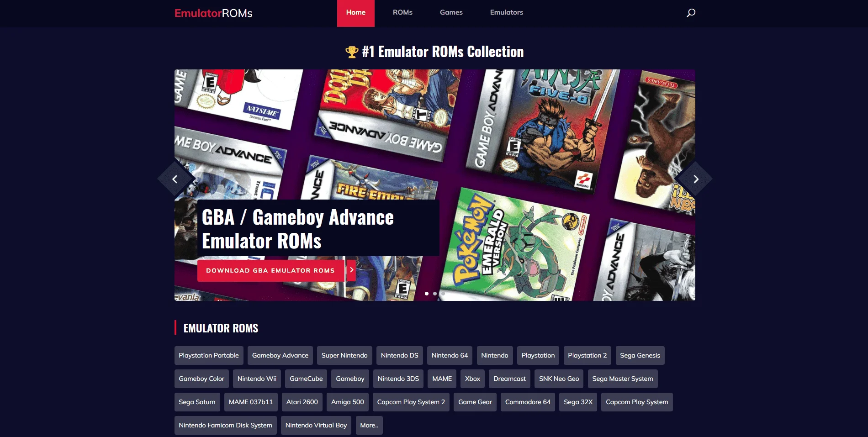This screenshot has width=868, height=437.
Task: Open the Home tab
Action: click(356, 13)
